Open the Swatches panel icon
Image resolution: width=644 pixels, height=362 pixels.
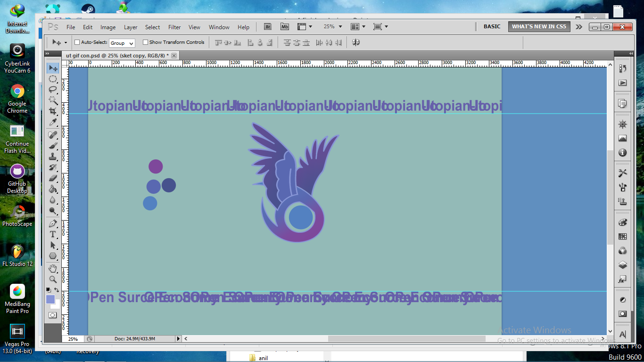pos(623,237)
